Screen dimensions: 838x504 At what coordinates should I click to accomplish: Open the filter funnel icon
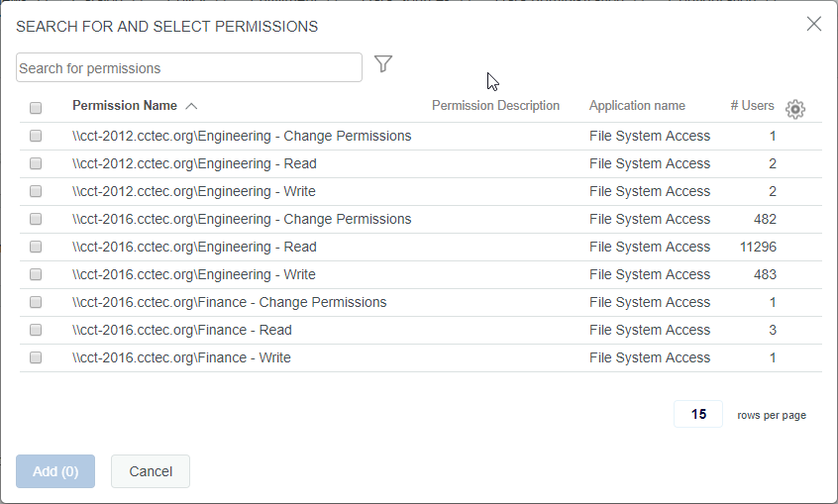pos(383,64)
